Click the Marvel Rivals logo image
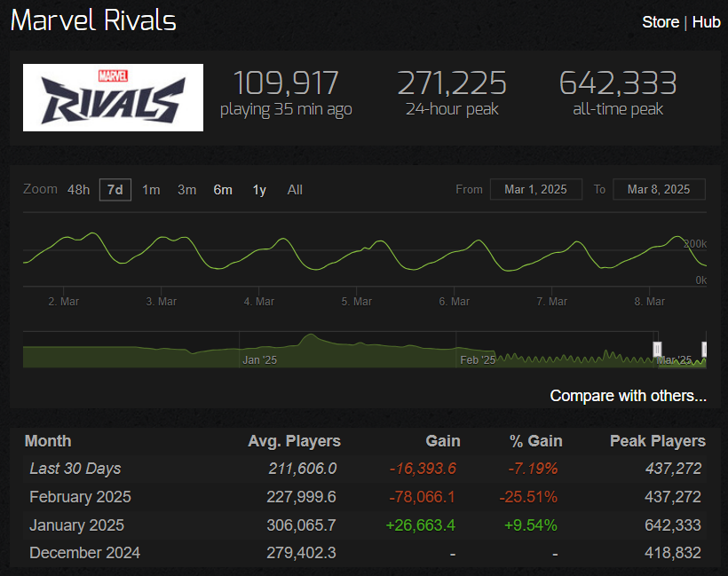The image size is (728, 576). pos(113,98)
